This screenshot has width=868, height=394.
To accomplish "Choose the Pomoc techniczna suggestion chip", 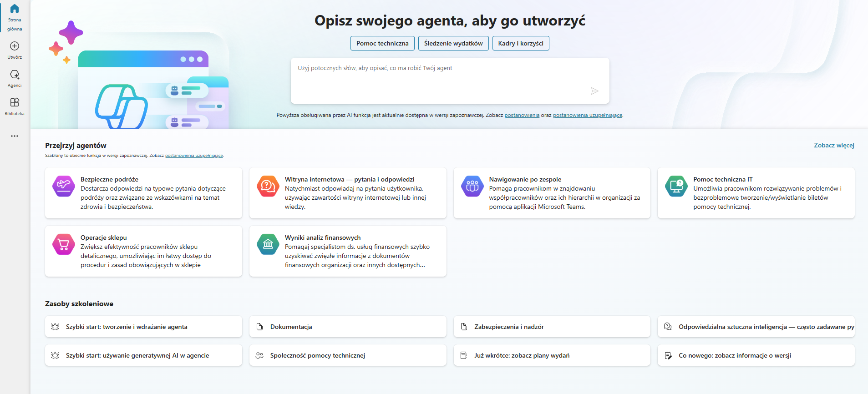I will tap(382, 43).
